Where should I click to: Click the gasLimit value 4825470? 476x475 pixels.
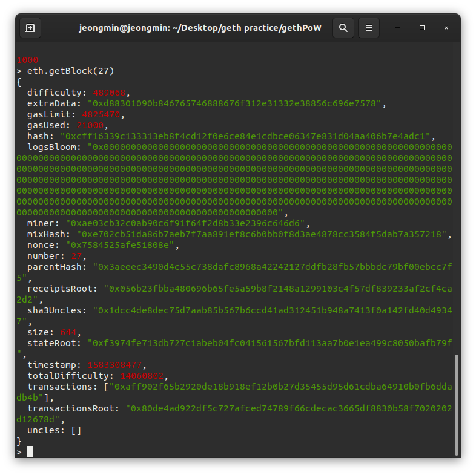[101, 114]
